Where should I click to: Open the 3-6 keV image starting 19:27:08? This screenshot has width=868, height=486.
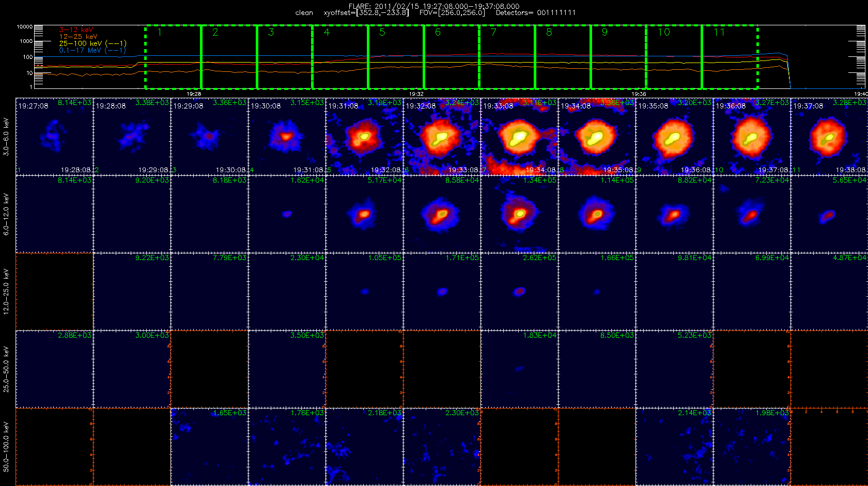(54, 136)
